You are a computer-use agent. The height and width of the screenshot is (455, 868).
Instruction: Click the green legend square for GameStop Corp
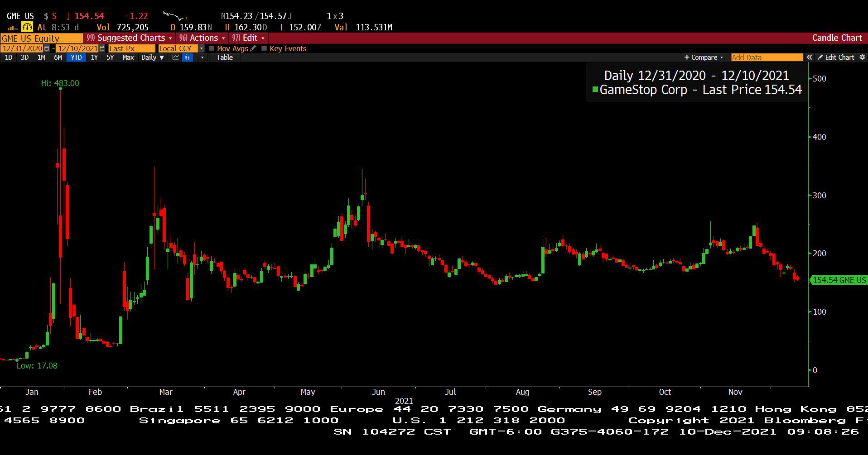click(x=595, y=90)
